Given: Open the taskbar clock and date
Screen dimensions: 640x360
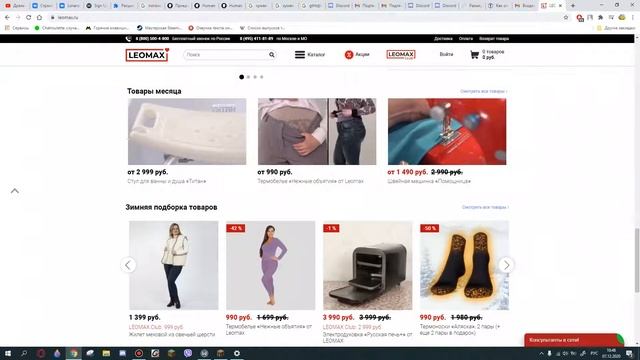Looking at the screenshot, I should coord(611,353).
